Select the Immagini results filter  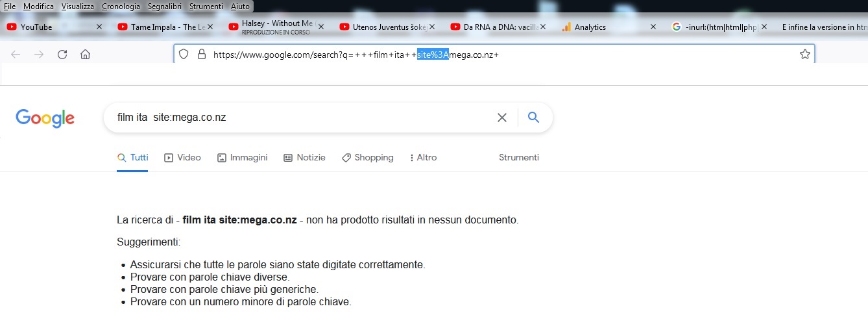point(242,157)
